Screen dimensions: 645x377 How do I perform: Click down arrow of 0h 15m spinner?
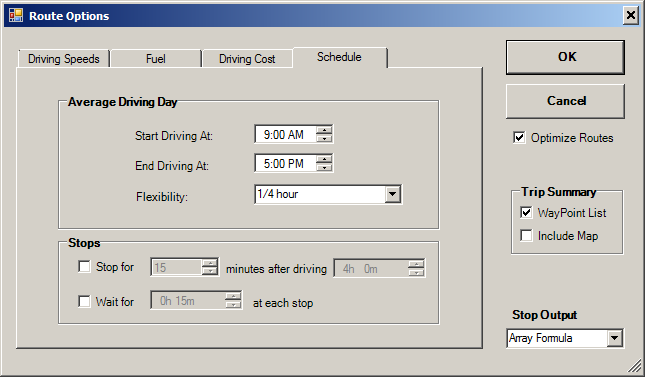tap(233, 305)
